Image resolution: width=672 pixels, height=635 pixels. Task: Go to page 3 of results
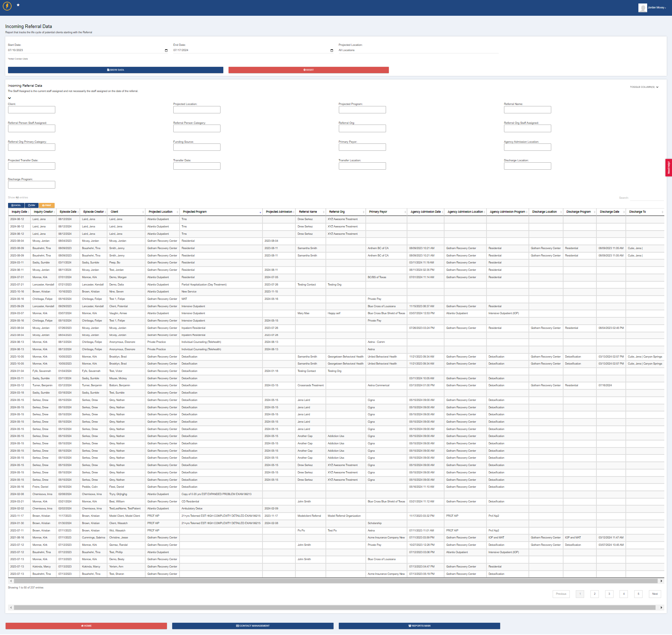point(609,594)
